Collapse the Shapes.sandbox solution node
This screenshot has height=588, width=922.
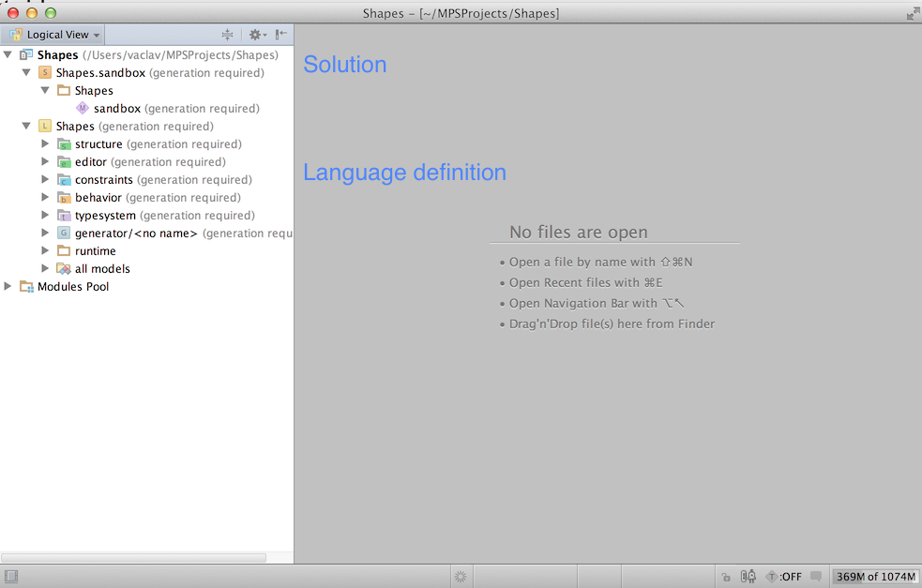(x=26, y=73)
